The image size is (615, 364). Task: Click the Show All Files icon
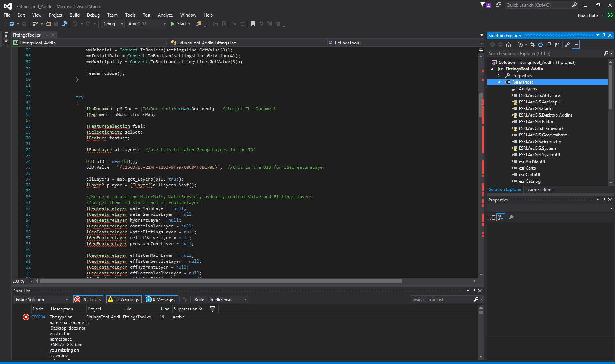557,44
